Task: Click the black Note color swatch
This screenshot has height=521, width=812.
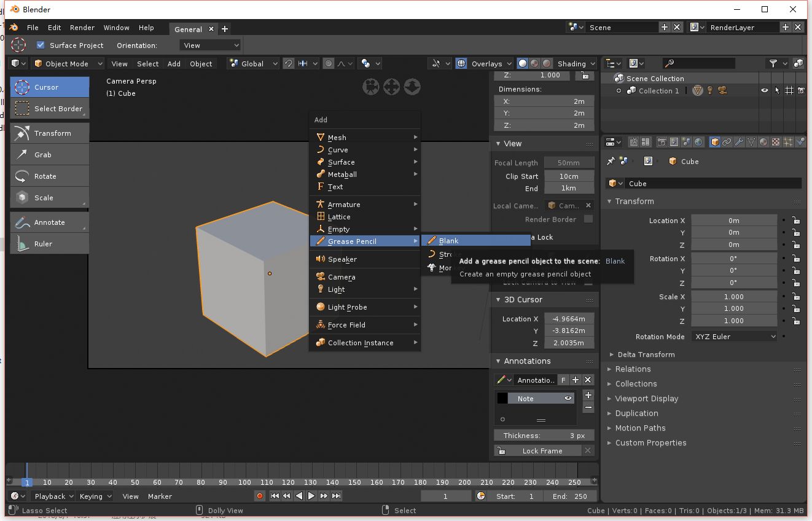Action: click(502, 399)
